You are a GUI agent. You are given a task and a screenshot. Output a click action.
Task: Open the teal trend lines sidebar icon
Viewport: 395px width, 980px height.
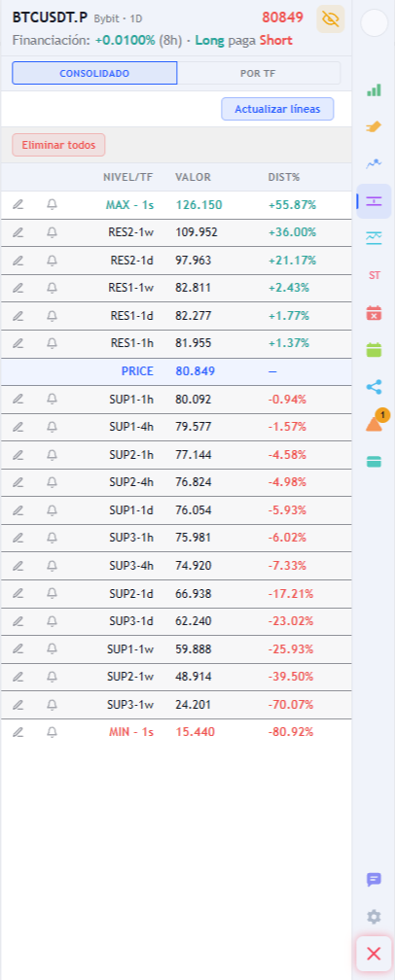[x=374, y=237]
